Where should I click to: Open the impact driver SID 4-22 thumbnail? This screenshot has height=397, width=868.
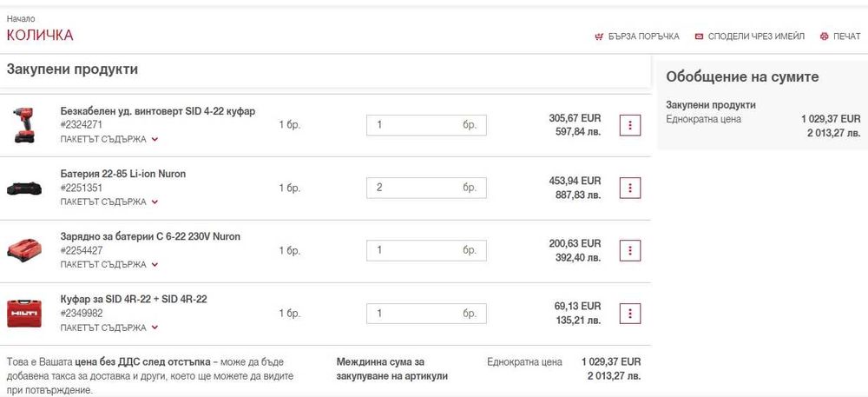pyautogui.click(x=23, y=125)
